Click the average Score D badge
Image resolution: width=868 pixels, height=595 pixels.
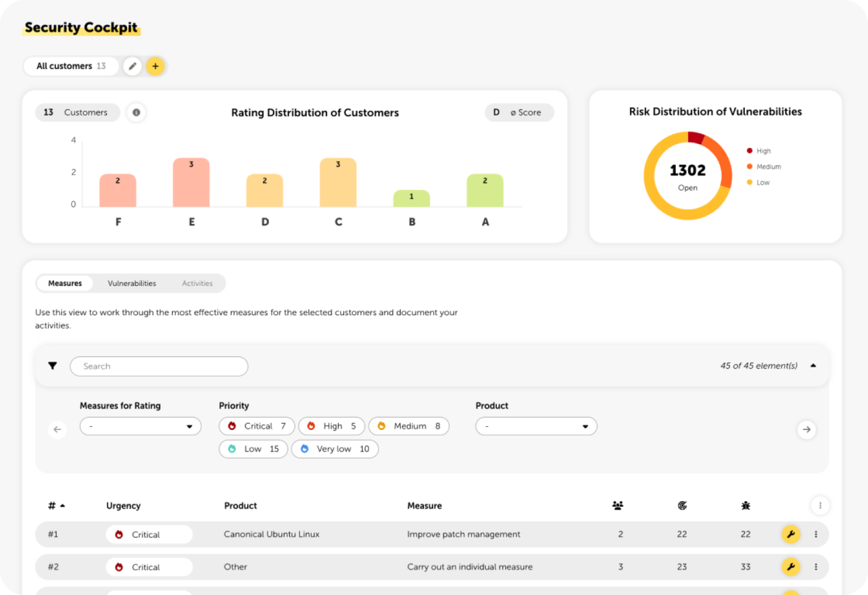point(519,112)
